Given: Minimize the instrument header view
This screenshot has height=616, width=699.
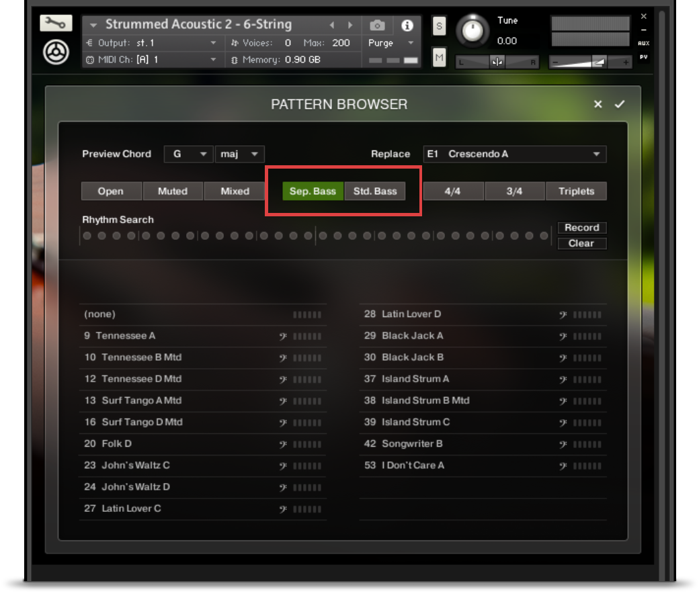Looking at the screenshot, I should click(x=643, y=30).
